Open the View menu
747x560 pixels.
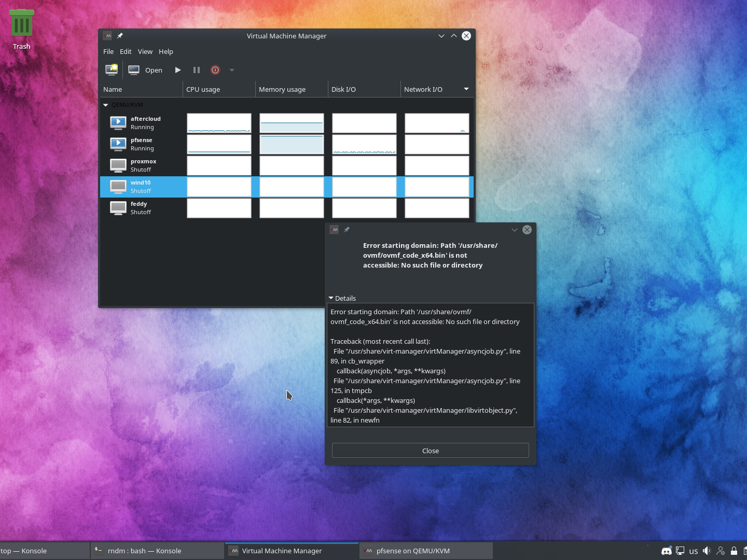pyautogui.click(x=145, y=51)
